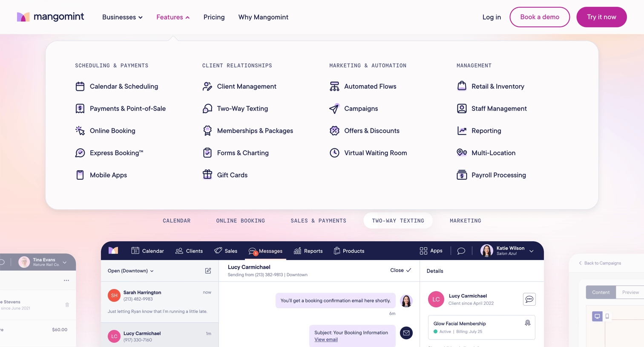Viewport: 644px width, 347px height.
Task: Select the desktop preview icon in Campaigns panel
Action: click(597, 316)
